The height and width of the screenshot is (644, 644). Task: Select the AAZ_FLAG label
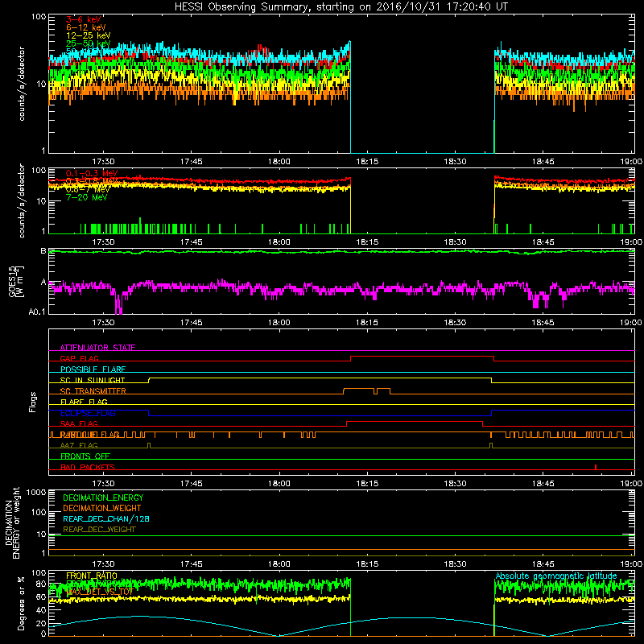click(x=79, y=445)
